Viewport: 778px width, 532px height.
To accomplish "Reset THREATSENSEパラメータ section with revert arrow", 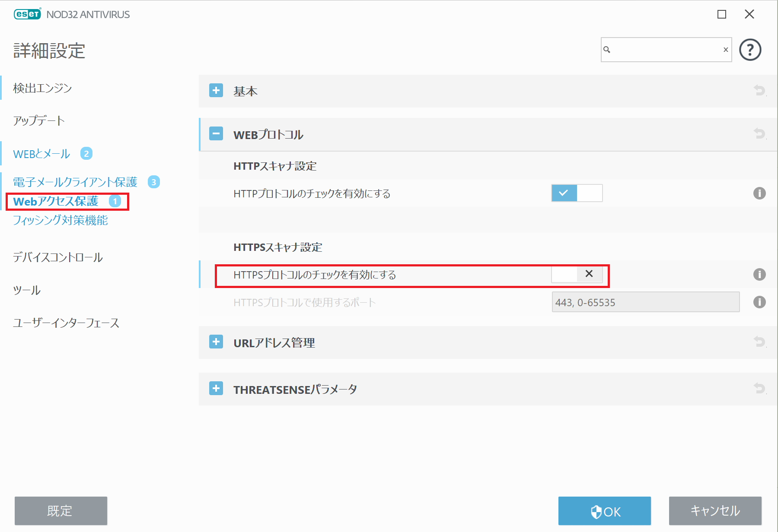I will (759, 388).
